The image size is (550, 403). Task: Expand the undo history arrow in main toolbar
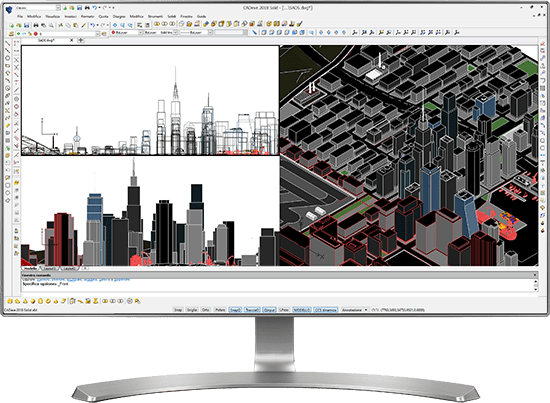(x=98, y=25)
